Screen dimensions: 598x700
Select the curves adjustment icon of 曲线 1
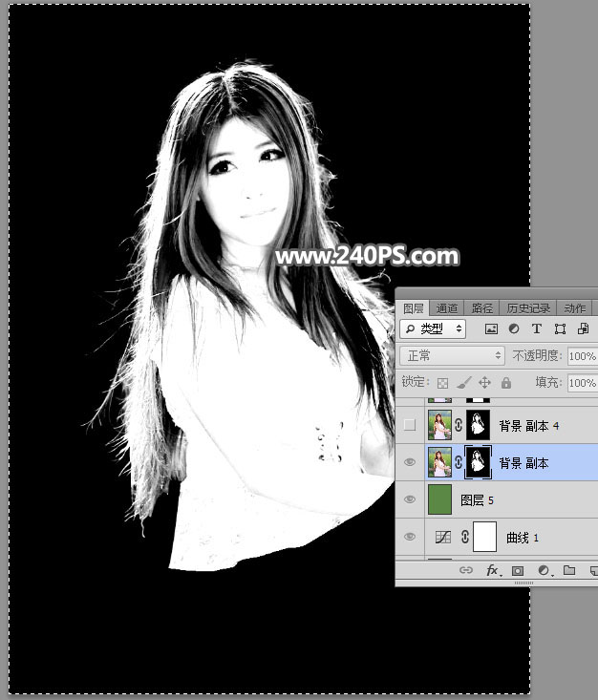[443, 537]
